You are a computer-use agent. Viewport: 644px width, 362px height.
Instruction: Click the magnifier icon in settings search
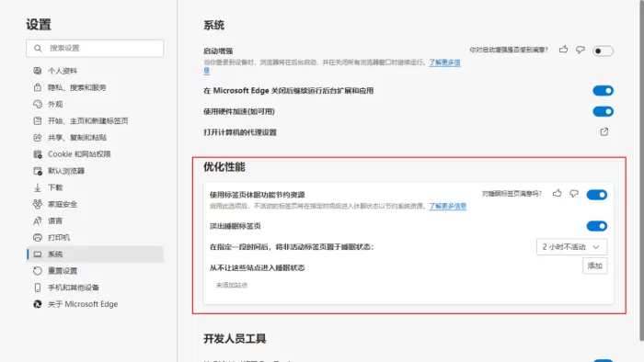coord(38,48)
